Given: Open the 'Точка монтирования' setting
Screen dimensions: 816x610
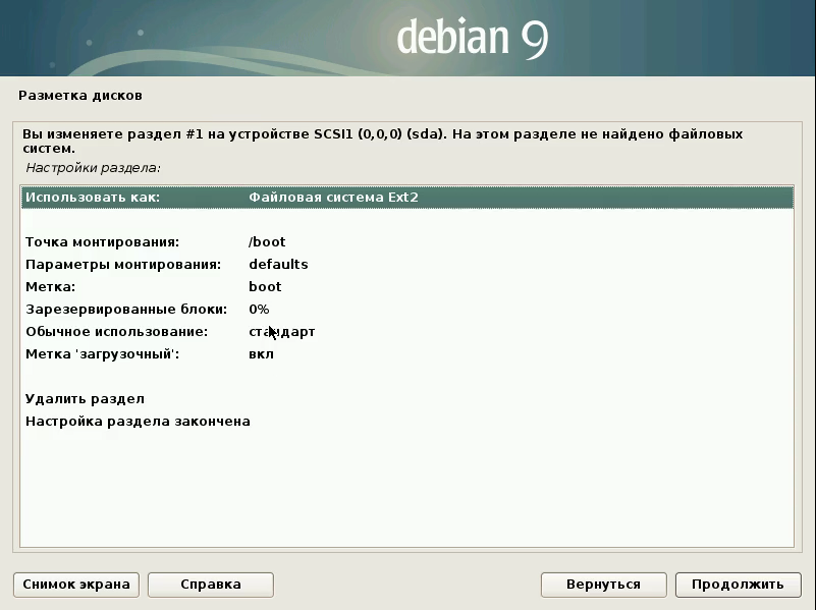Looking at the screenshot, I should [x=101, y=242].
